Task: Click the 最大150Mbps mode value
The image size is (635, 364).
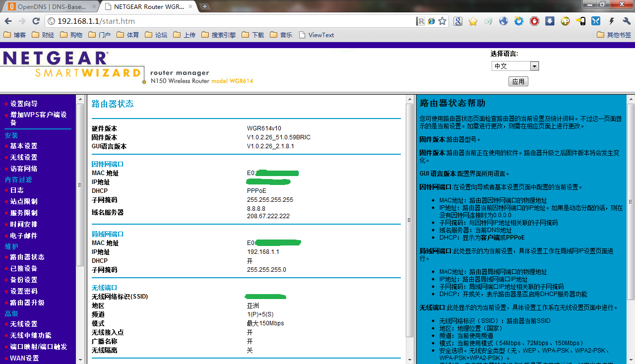Action: click(265, 323)
